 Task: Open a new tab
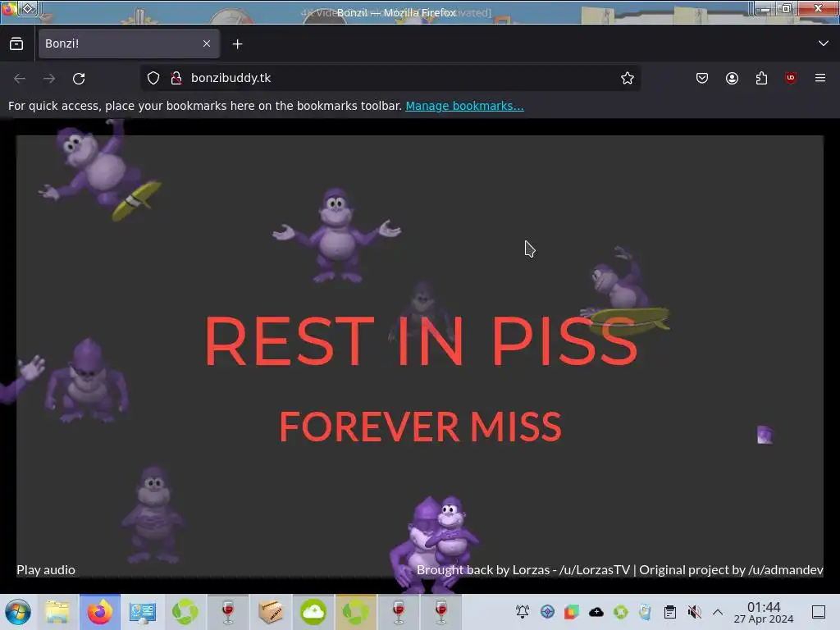pos(237,44)
